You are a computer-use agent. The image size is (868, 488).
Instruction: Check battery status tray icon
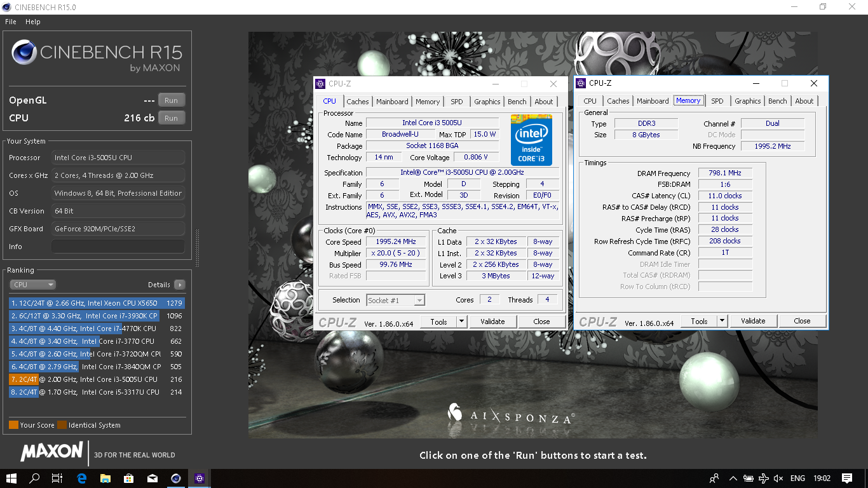click(749, 478)
